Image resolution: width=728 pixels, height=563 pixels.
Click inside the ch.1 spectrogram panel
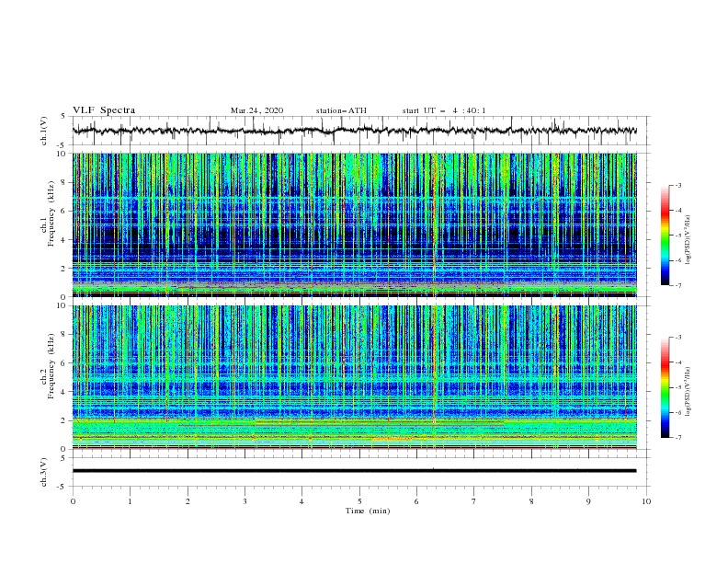pos(354,224)
